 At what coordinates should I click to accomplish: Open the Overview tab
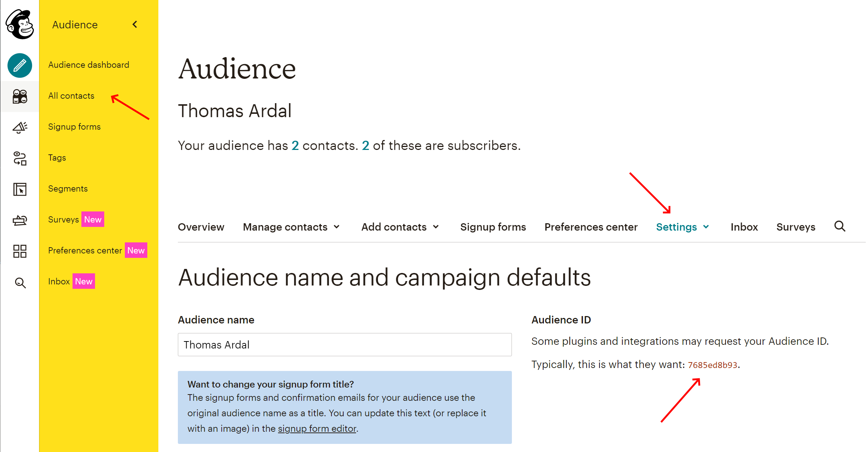[201, 227]
